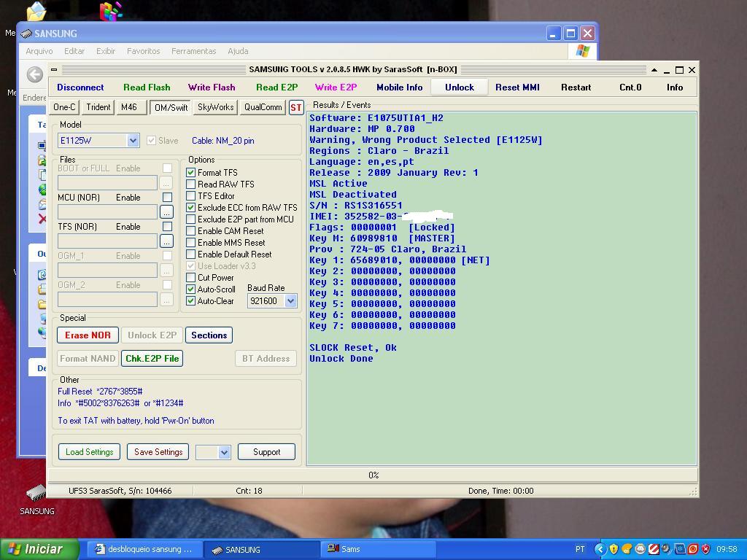Tick the TFS Editor checkbox
This screenshot has height=560, width=747.
point(190,195)
